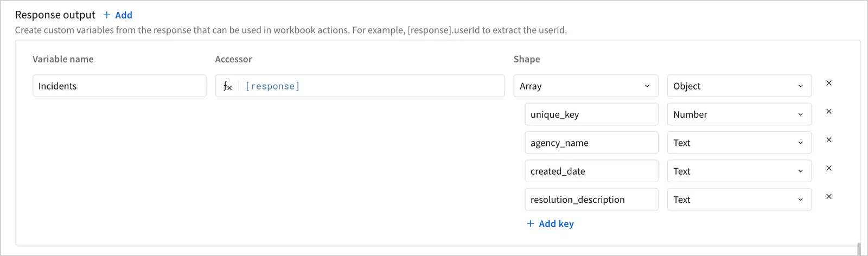Open the Array shape dropdown
The width and height of the screenshot is (868, 256).
coord(586,86)
